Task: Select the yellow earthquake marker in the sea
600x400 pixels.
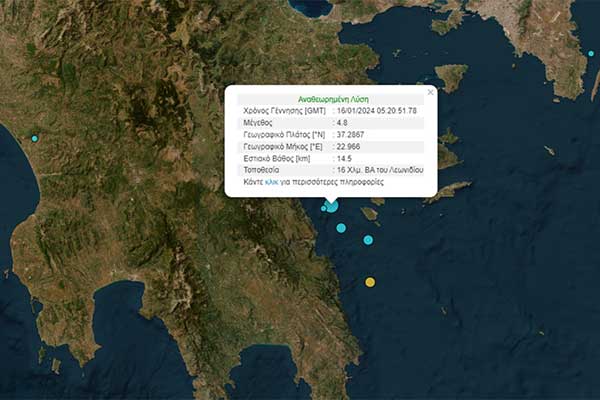Action: tap(370, 282)
